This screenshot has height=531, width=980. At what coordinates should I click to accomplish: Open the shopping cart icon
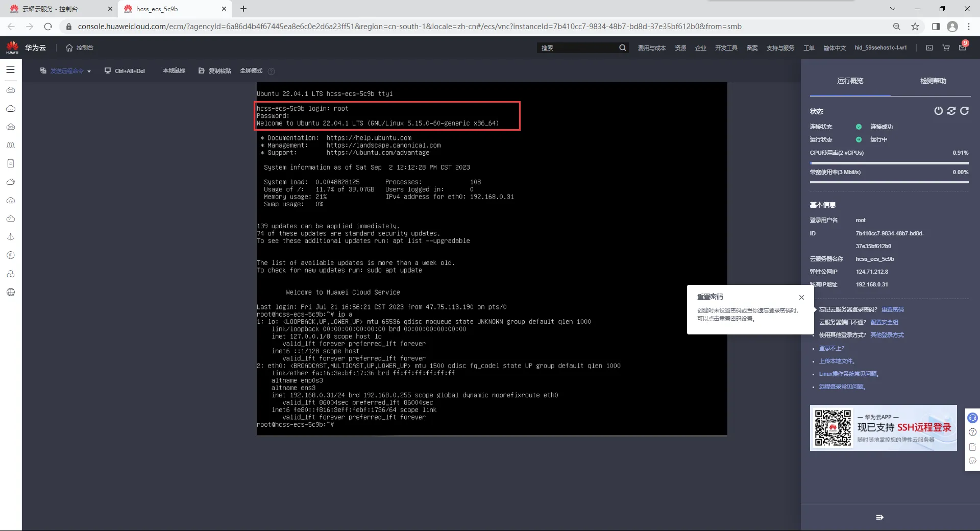[946, 48]
